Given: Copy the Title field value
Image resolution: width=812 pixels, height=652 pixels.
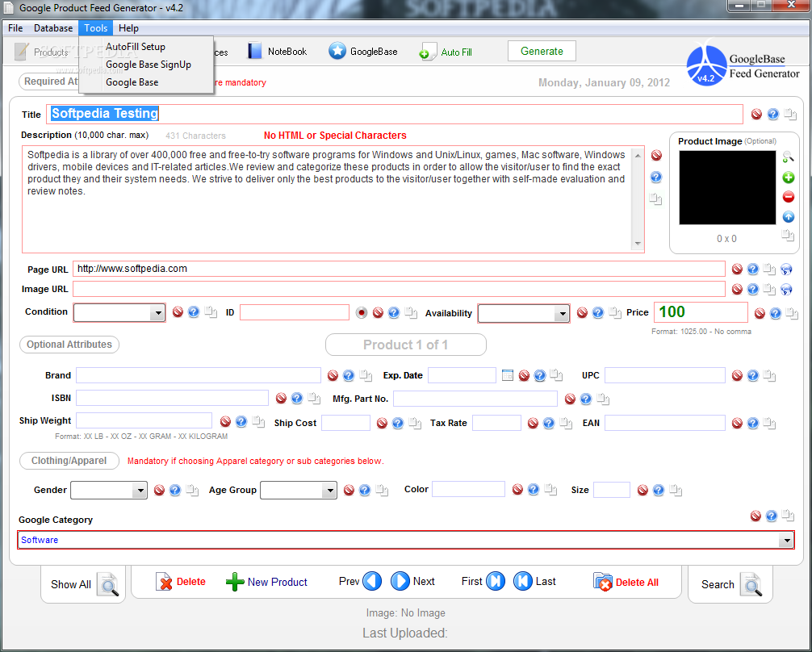Looking at the screenshot, I should [789, 115].
